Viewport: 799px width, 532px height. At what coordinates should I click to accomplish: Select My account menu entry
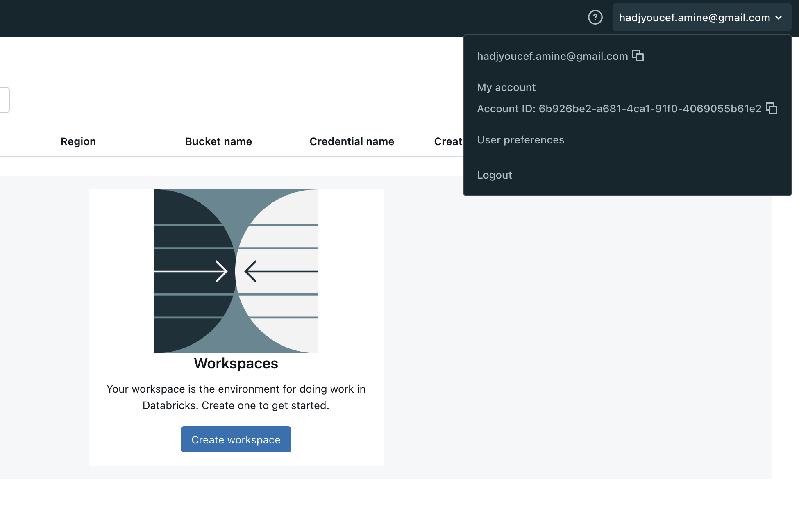(506, 87)
